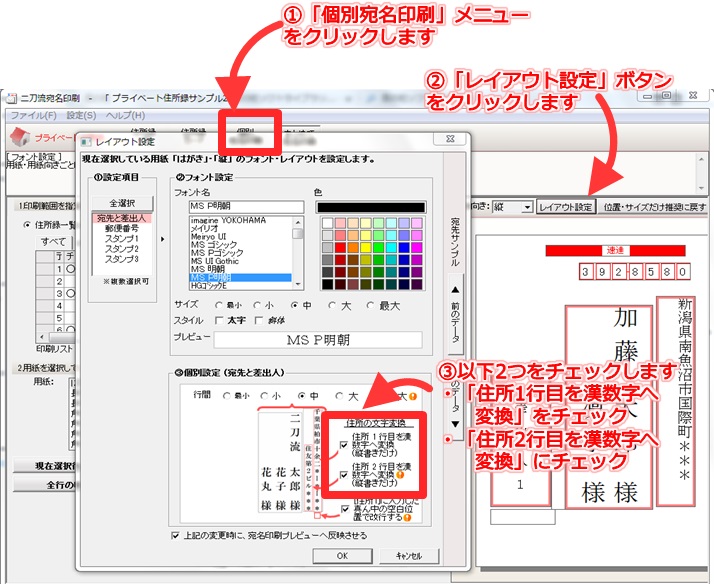
Task: Click the 前のデータ up arrow button
Action: [454, 291]
